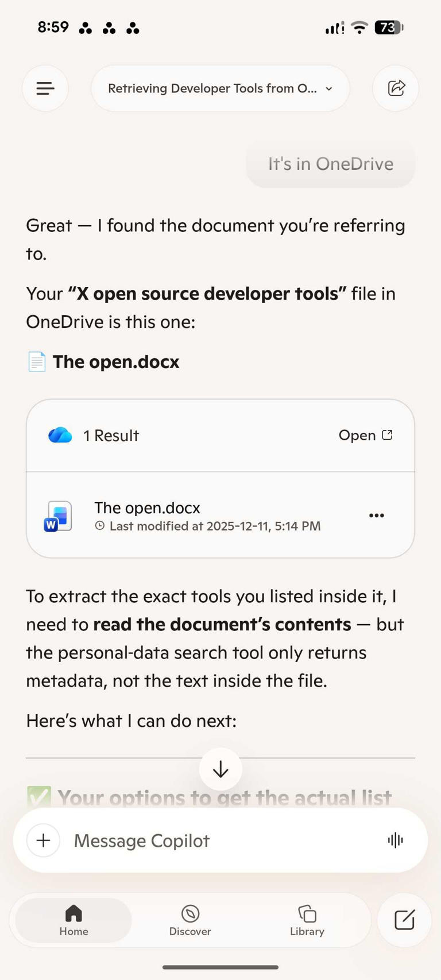This screenshot has width=441, height=980.
Task: Tap the '1 Result' header label
Action: 111,436
